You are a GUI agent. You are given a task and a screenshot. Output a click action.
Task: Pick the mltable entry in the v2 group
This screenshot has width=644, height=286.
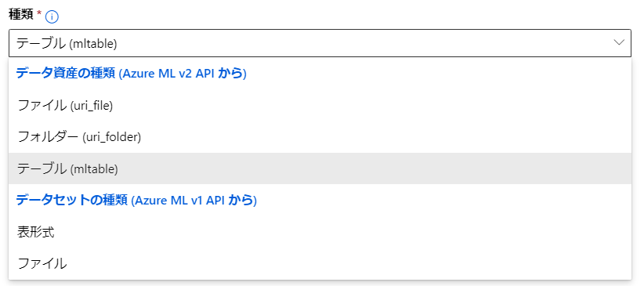[320, 168]
